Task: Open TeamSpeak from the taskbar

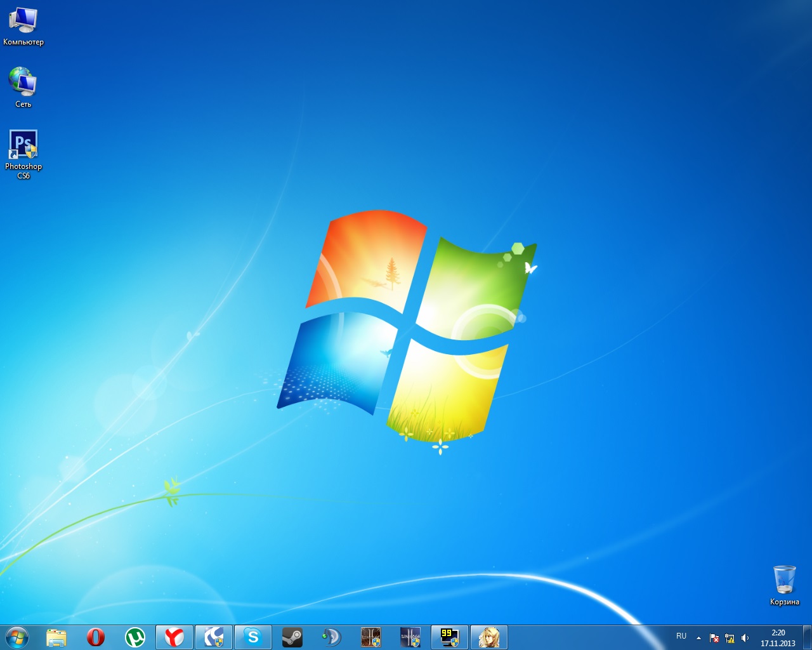Action: [332, 637]
